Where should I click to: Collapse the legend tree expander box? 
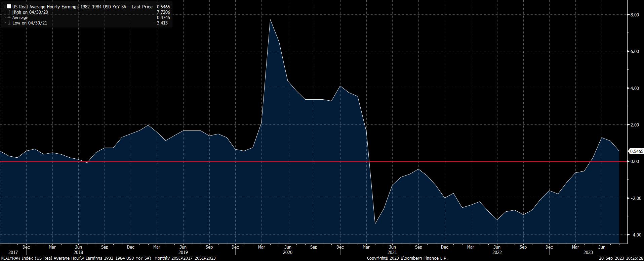click(5, 7)
